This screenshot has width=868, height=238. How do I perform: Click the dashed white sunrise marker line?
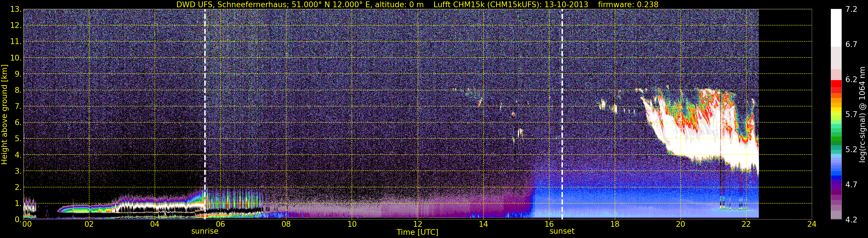pyautogui.click(x=205, y=114)
